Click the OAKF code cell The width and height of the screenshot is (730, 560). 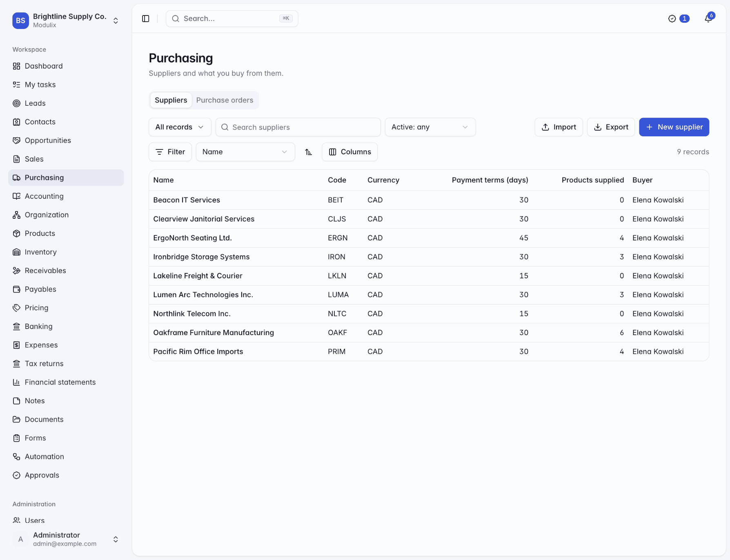pos(337,333)
